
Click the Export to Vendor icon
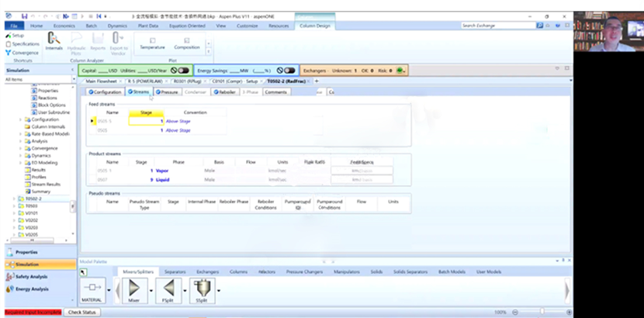pos(118,43)
